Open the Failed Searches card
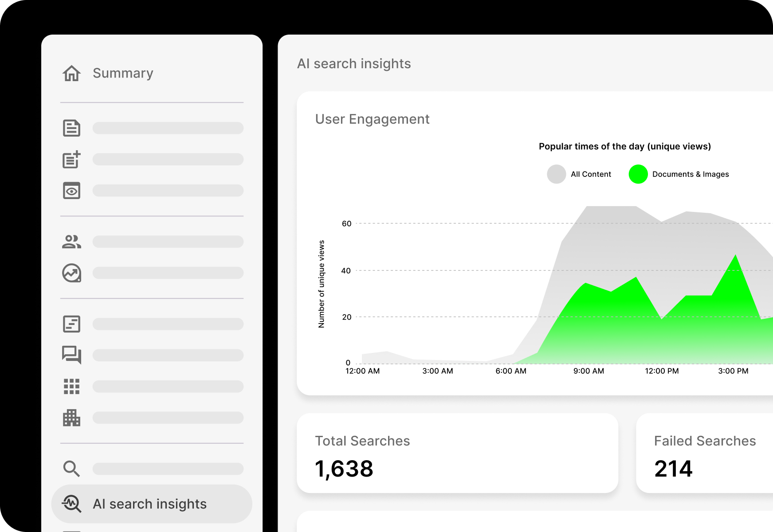The image size is (773, 532). [704, 453]
